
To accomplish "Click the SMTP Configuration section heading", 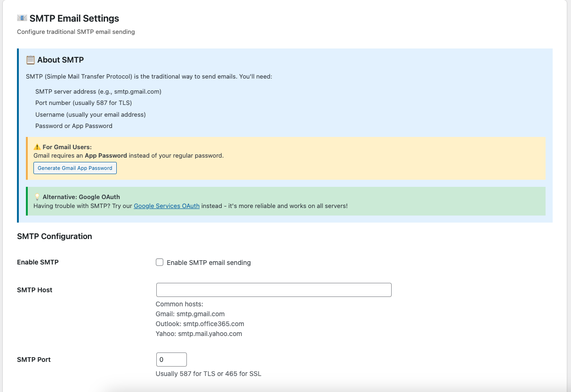I will tap(55, 236).
